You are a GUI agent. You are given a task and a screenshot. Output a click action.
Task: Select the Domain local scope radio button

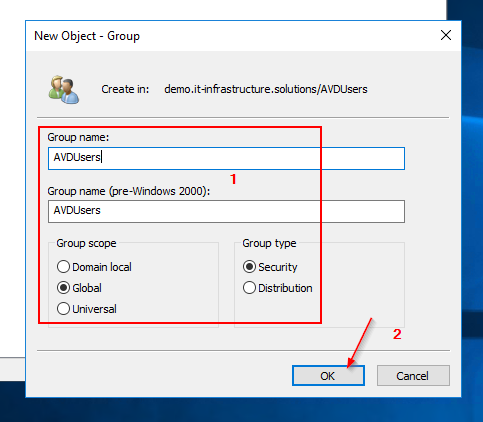click(63, 267)
